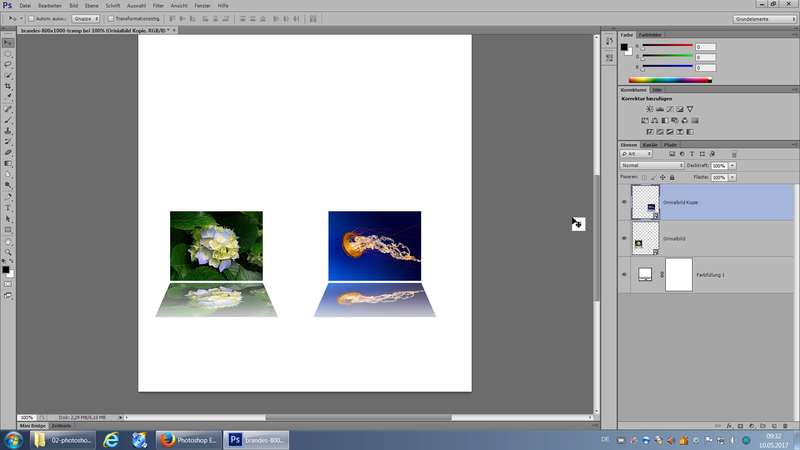Add a Hue/Saturation adjustment
Screen dimensions: 800x450
coord(645,121)
